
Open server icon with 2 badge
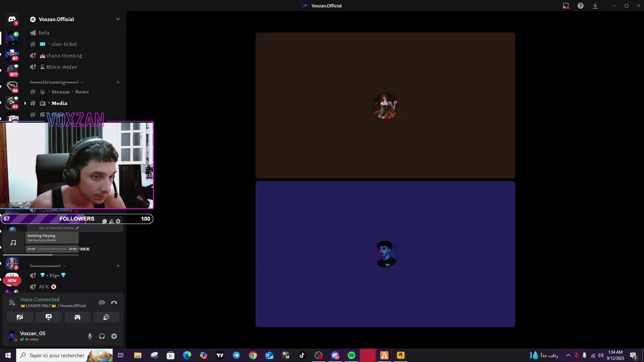click(12, 263)
